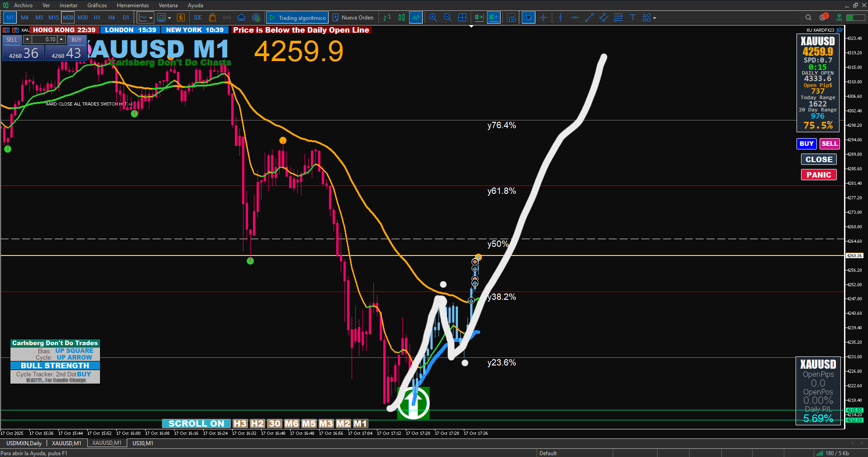This screenshot has height=457, width=868.
Task: Open the chart type dropdown
Action: (146, 18)
